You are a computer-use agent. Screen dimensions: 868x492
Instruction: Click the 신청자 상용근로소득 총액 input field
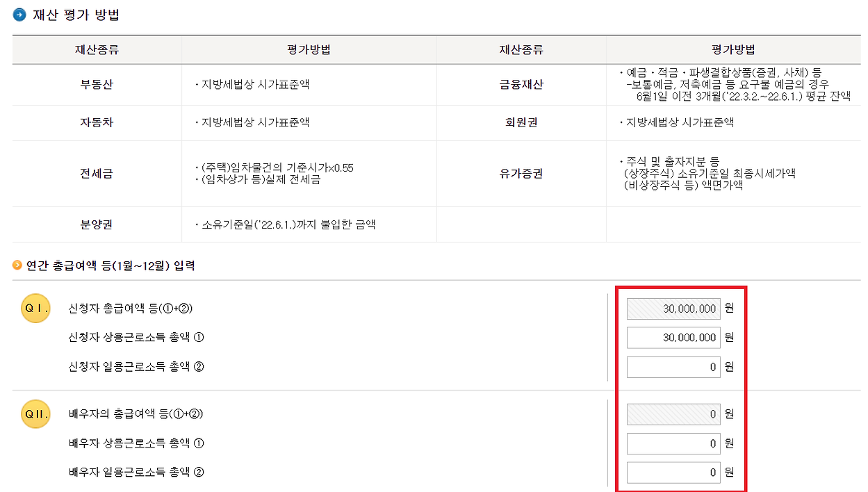(673, 338)
